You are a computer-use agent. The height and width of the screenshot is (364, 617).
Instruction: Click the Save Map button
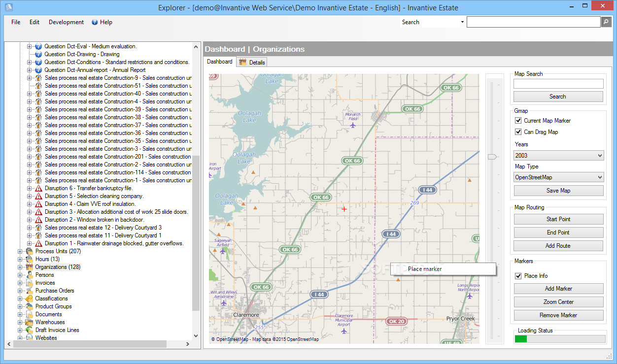pyautogui.click(x=558, y=191)
